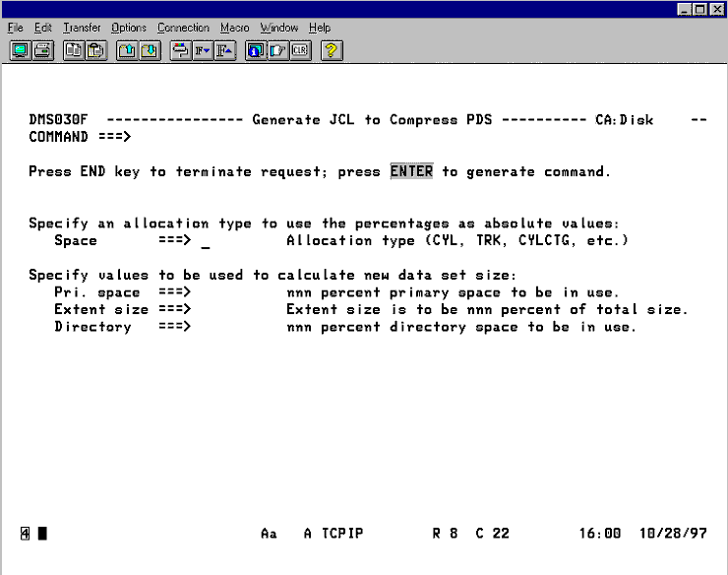Click the Receive file (download folder) icon

pos(150,50)
